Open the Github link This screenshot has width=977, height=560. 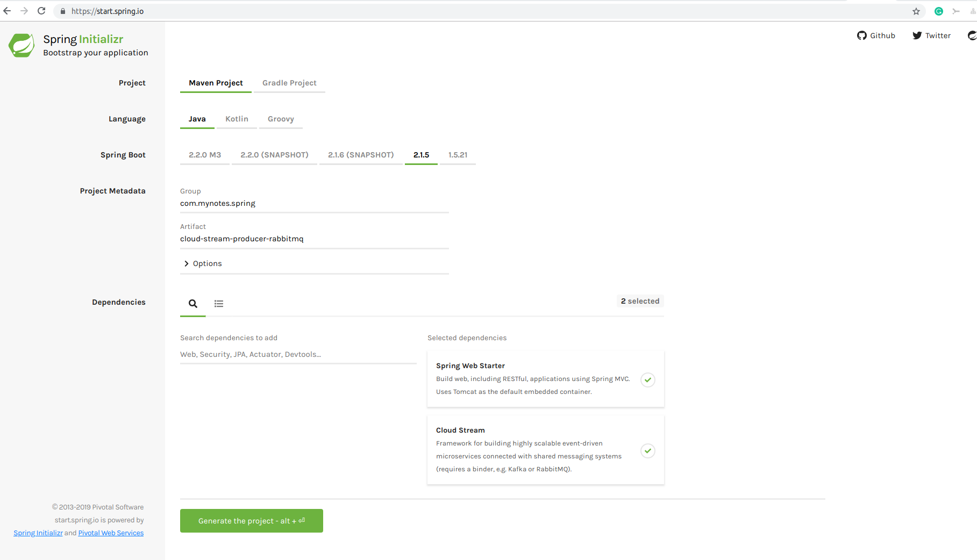point(876,35)
